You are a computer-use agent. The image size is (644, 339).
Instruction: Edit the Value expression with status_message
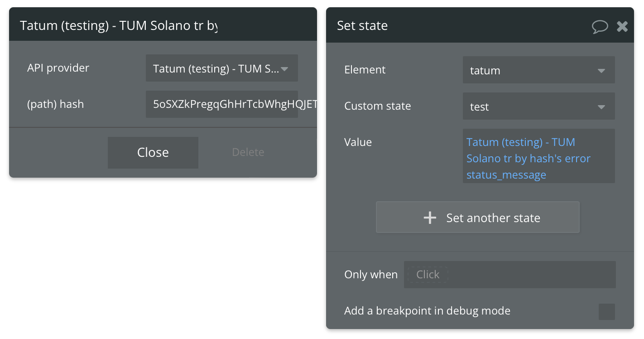click(x=538, y=156)
